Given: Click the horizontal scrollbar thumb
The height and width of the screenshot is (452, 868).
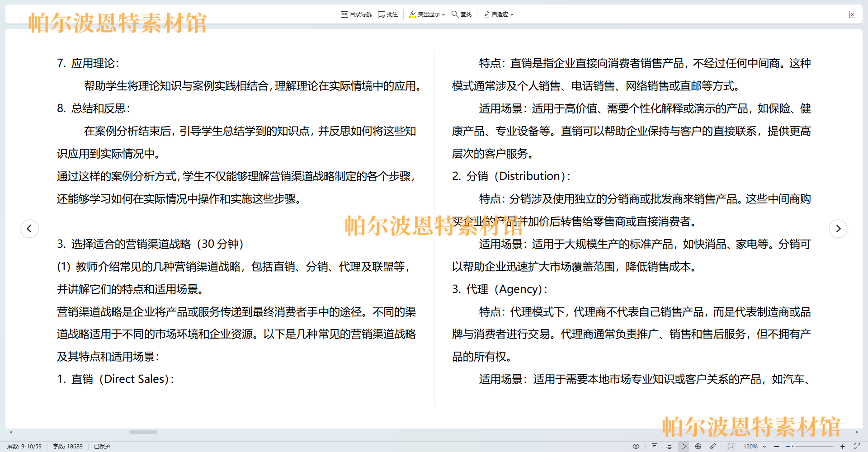Looking at the screenshot, I should click(143, 432).
